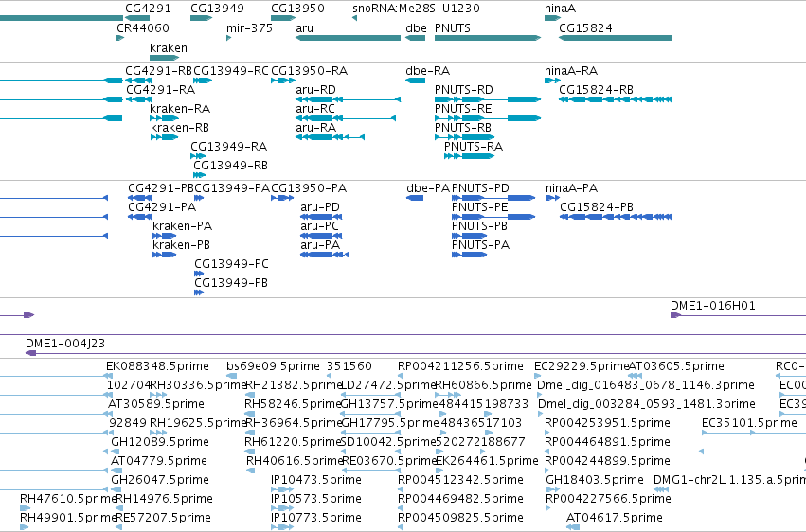
Task: Select the PNUTS-PB protein label
Action: point(479,226)
